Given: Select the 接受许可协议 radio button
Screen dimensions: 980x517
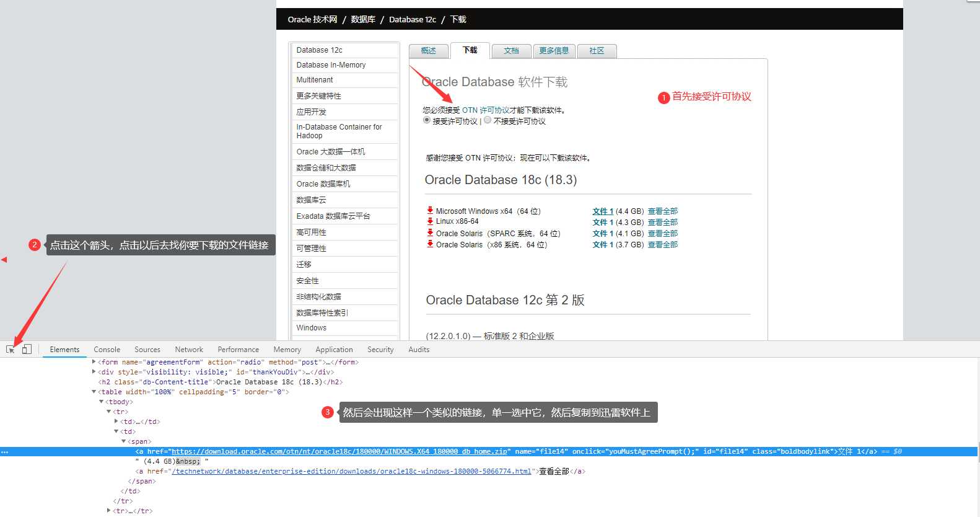Looking at the screenshot, I should (x=427, y=120).
